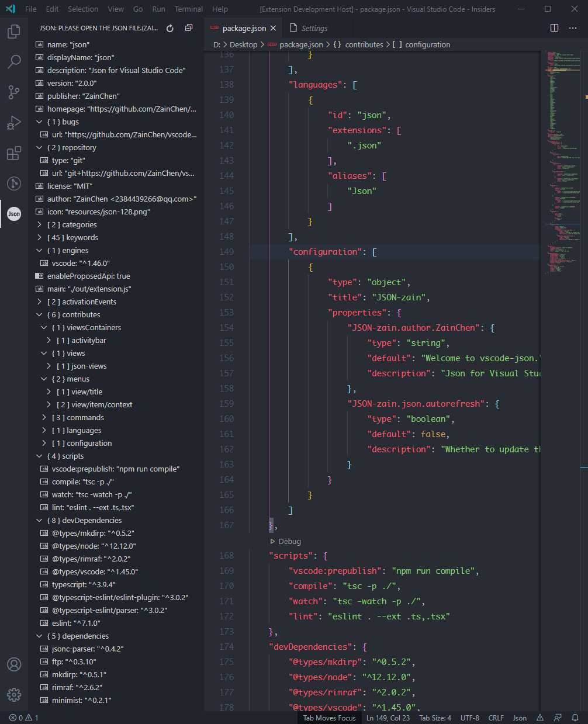
Task: Open the Run and Debug view
Action: click(13, 123)
